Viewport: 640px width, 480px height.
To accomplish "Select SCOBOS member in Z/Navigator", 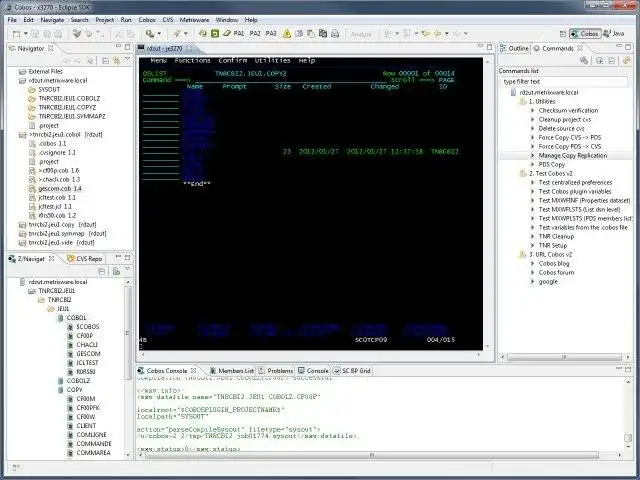I will 87,327.
